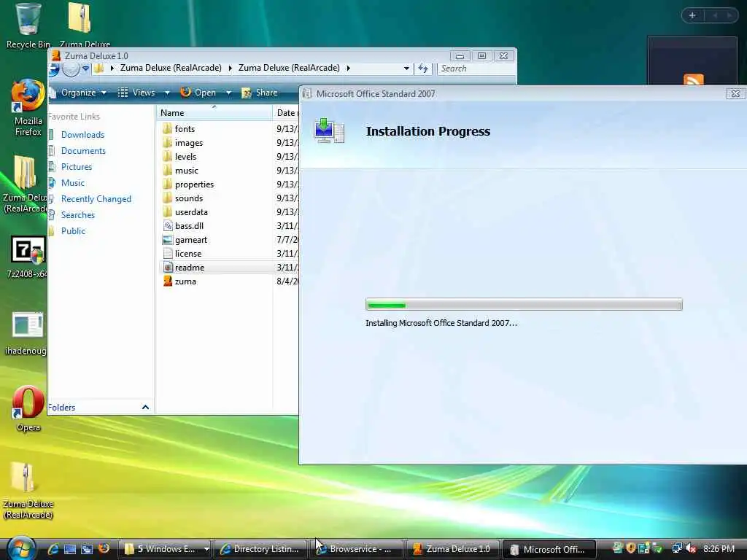Viewport: 747px width, 560px height.
Task: Expand the Folders pane chevron
Action: (145, 407)
